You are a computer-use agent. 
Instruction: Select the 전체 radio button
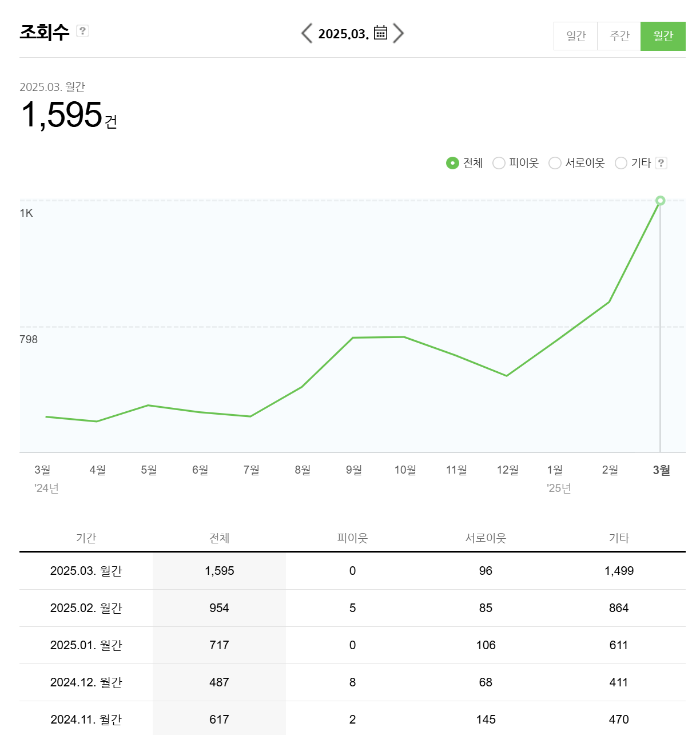point(452,163)
